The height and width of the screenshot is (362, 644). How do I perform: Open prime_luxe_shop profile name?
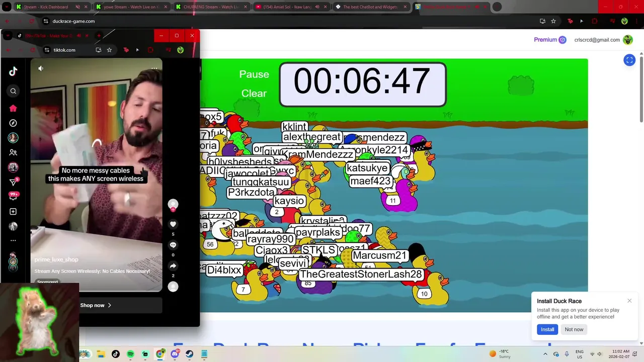[56, 259]
